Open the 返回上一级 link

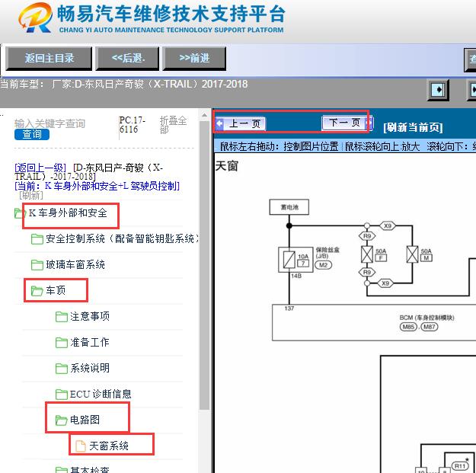click(40, 168)
